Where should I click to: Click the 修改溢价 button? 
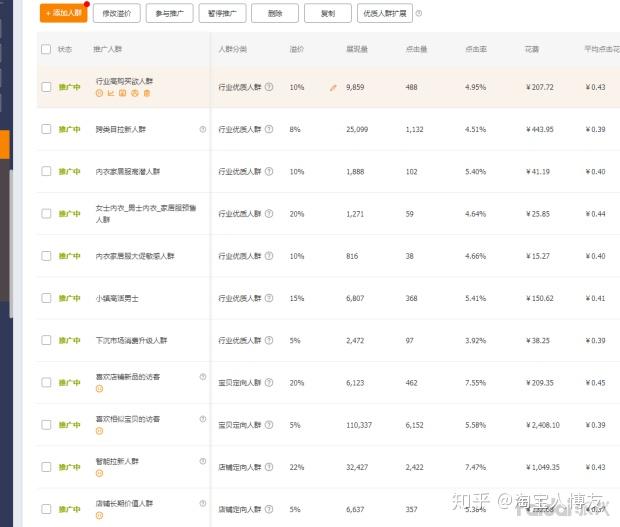[117, 13]
